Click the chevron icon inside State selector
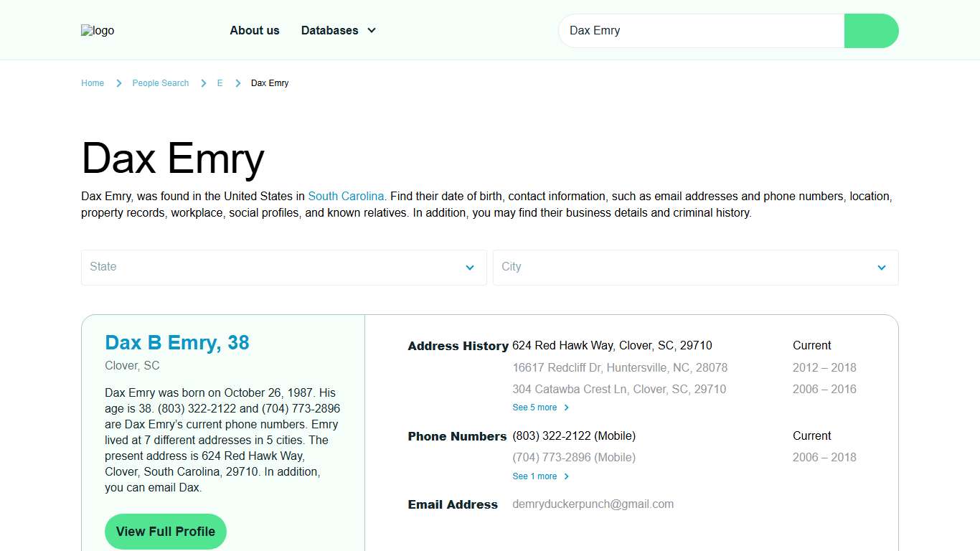The height and width of the screenshot is (551, 980). click(470, 268)
